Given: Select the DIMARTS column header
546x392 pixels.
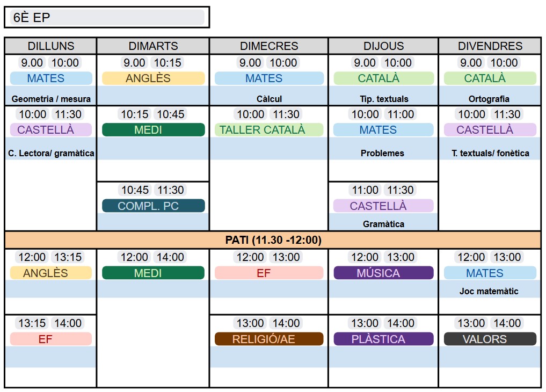Looking at the screenshot, I should 153,46.
